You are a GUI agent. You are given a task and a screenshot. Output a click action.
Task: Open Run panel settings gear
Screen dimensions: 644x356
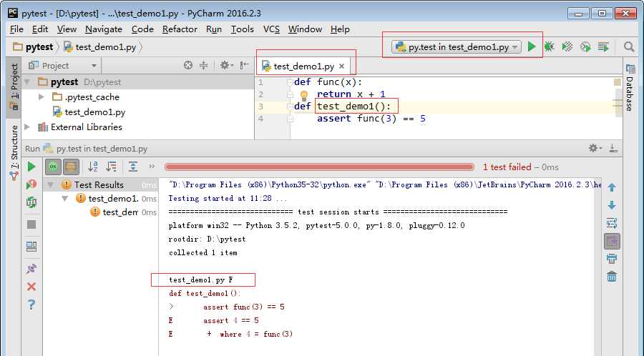[595, 148]
